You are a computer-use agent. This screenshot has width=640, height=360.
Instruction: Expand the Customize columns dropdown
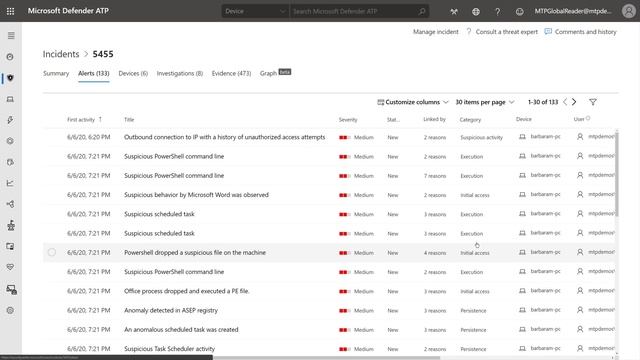(x=413, y=102)
